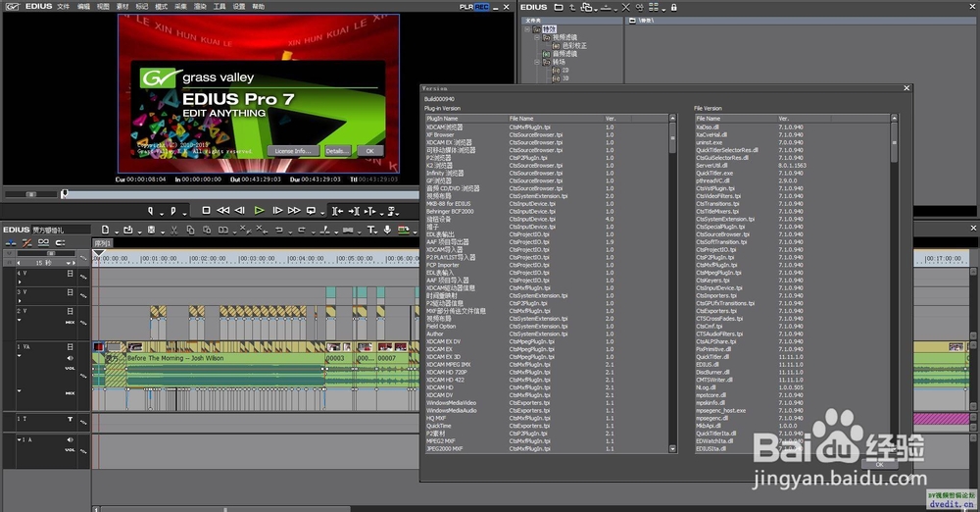Click the player shuttle slider
This screenshot has width=980, height=512.
click(30, 194)
